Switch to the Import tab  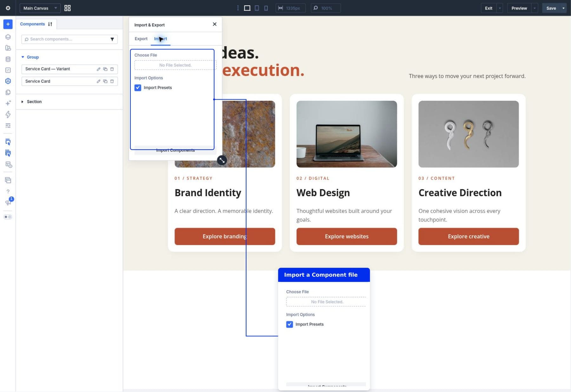coord(161,39)
